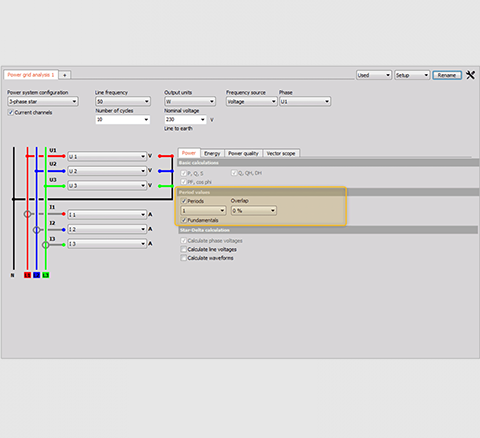480x438 pixels.
Task: Toggle the Fundamentals checkbox
Action: [x=184, y=220]
